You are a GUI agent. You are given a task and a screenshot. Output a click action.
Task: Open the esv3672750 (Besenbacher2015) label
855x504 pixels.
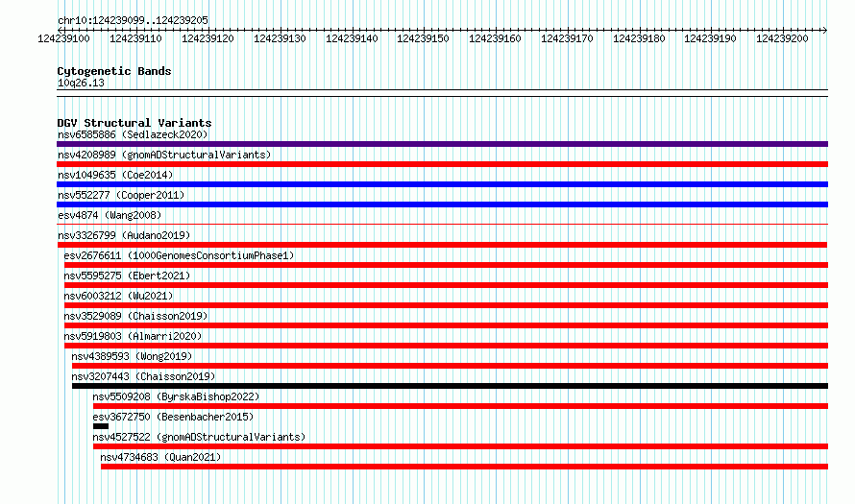click(173, 417)
